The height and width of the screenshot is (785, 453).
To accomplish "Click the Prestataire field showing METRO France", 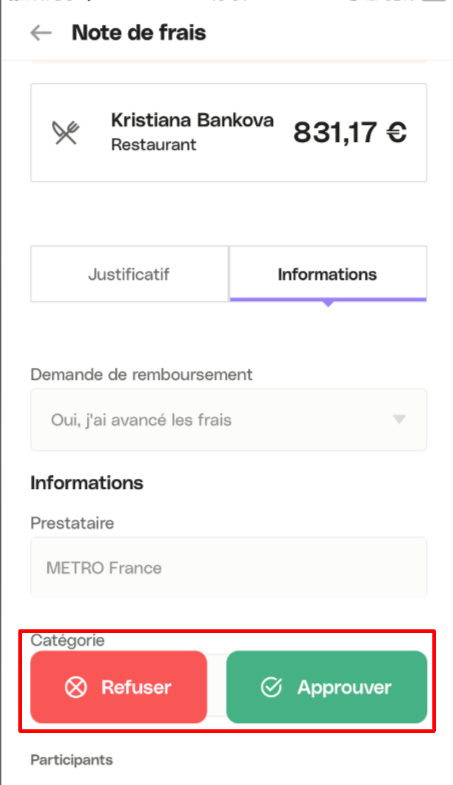I will (x=229, y=568).
